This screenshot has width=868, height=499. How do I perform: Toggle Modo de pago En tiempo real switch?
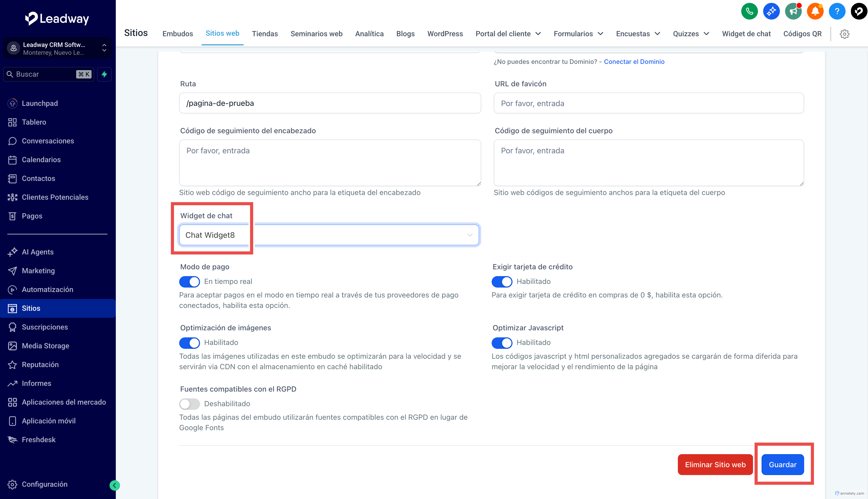pos(190,282)
